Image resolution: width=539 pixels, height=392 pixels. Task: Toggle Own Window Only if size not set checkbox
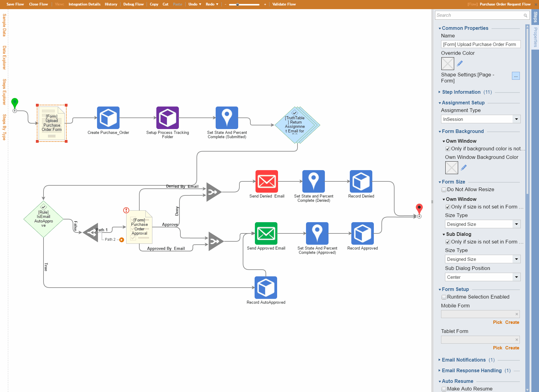[448, 207]
